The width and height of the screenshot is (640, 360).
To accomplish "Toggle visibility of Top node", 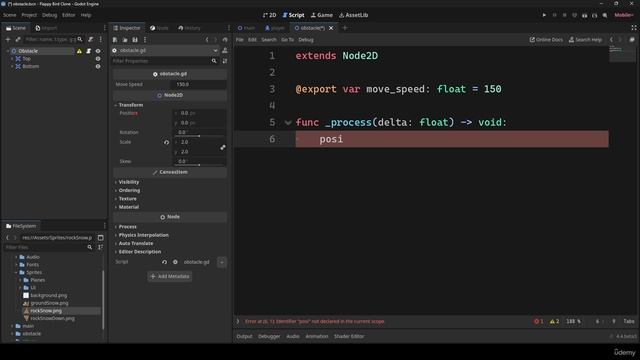I will coord(98,59).
